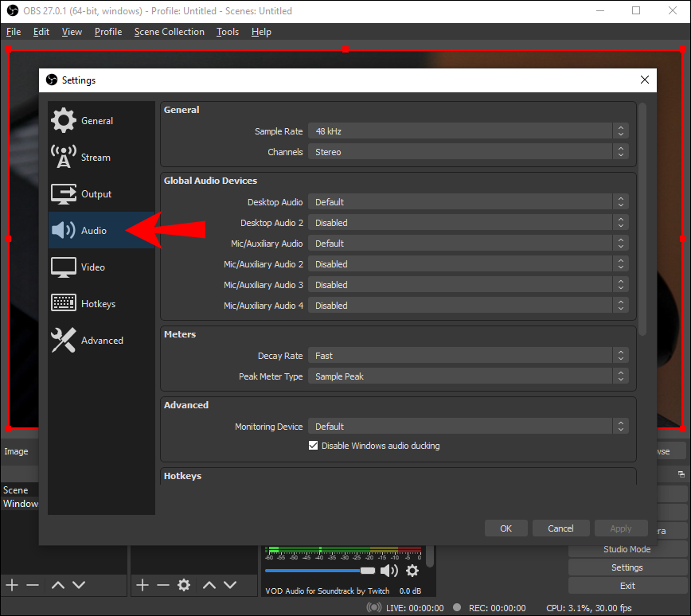Open the Desktop Audio device dropdown
The width and height of the screenshot is (691, 616).
468,202
